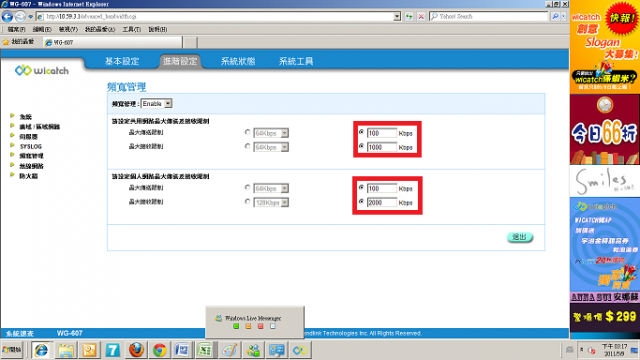Open the 工具(T) menu
The image size is (640, 360).
(x=132, y=29)
